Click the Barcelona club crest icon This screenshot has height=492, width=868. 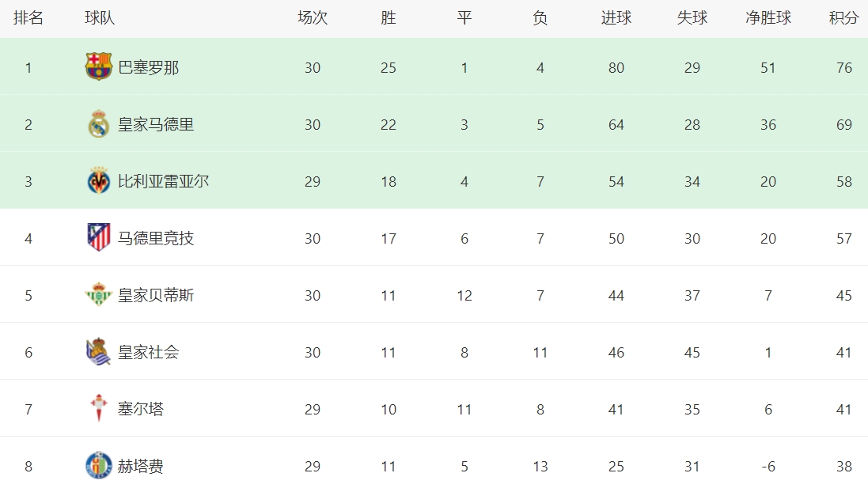click(99, 67)
